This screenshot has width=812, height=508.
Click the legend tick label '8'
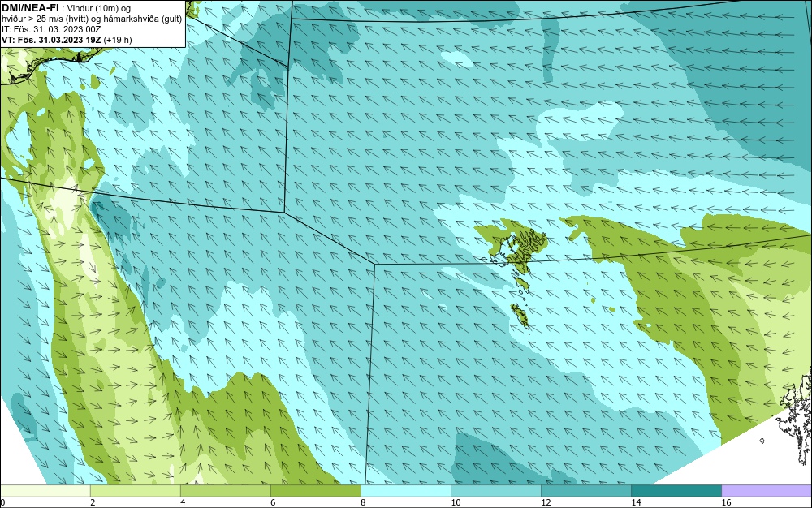[363, 502]
